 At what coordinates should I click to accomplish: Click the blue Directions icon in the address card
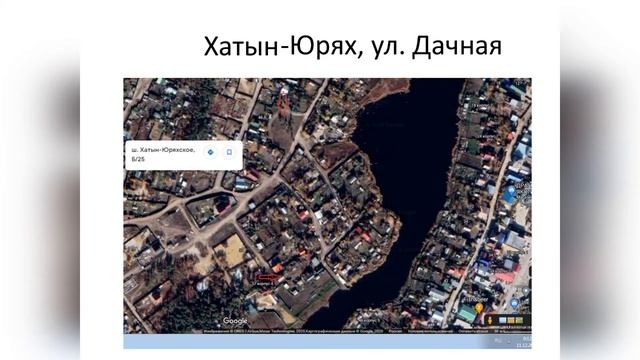click(211, 152)
